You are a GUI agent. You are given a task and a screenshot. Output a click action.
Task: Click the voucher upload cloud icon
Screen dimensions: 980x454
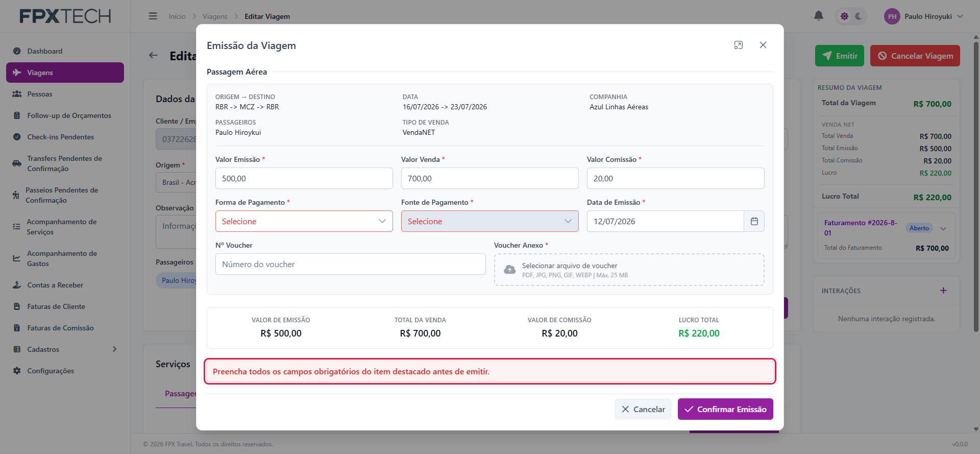tap(509, 270)
